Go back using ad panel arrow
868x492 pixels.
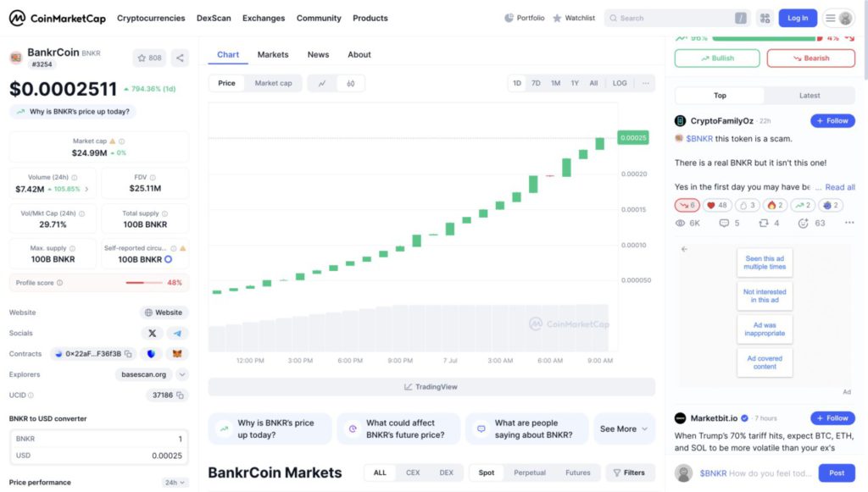684,249
